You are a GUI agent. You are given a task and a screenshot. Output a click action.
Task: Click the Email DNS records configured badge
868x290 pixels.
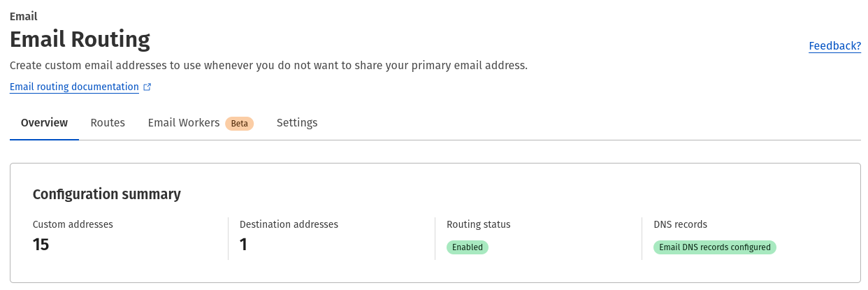(x=714, y=247)
